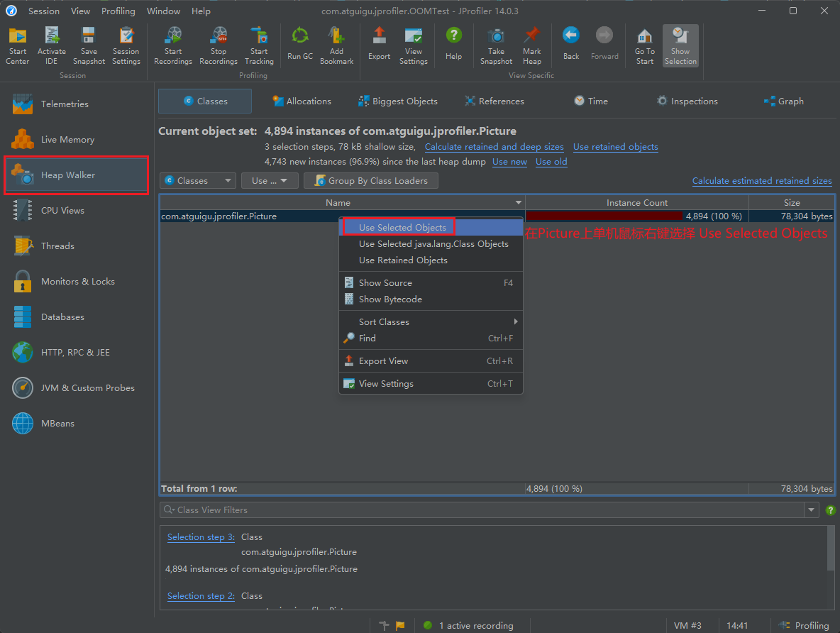Click the Go To Start icon

pyautogui.click(x=644, y=46)
